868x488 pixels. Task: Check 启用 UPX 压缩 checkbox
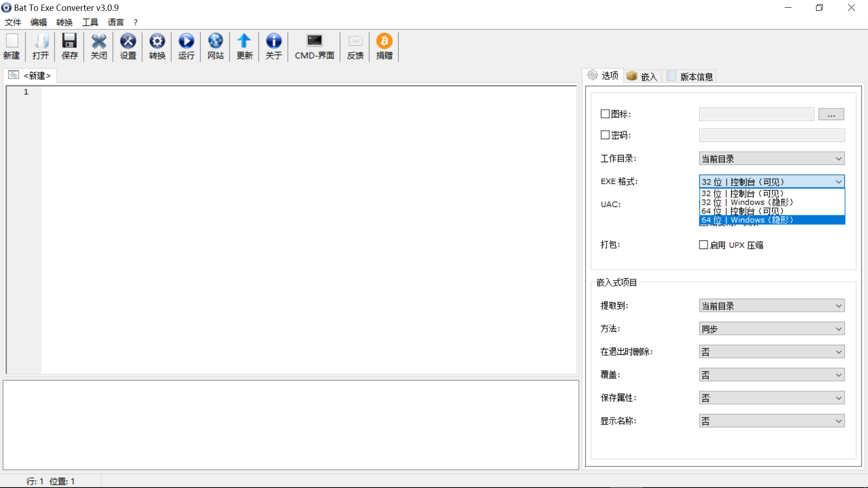[703, 245]
